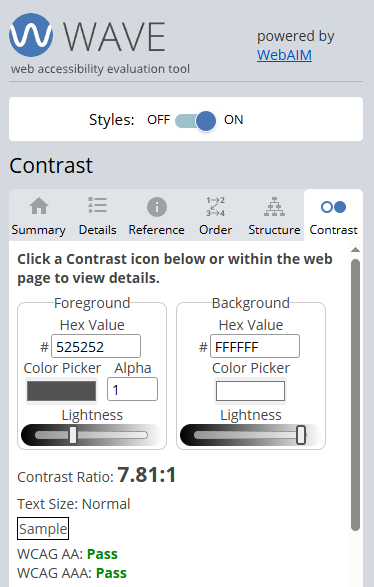Click the Alpha value field
This screenshot has width=374, height=587.
133,389
